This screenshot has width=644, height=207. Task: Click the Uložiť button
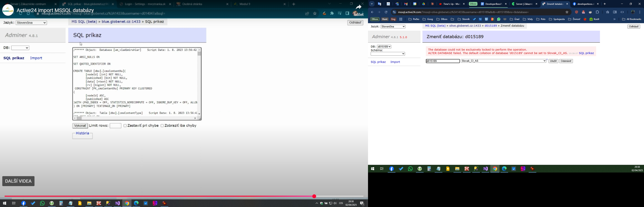(x=553, y=61)
